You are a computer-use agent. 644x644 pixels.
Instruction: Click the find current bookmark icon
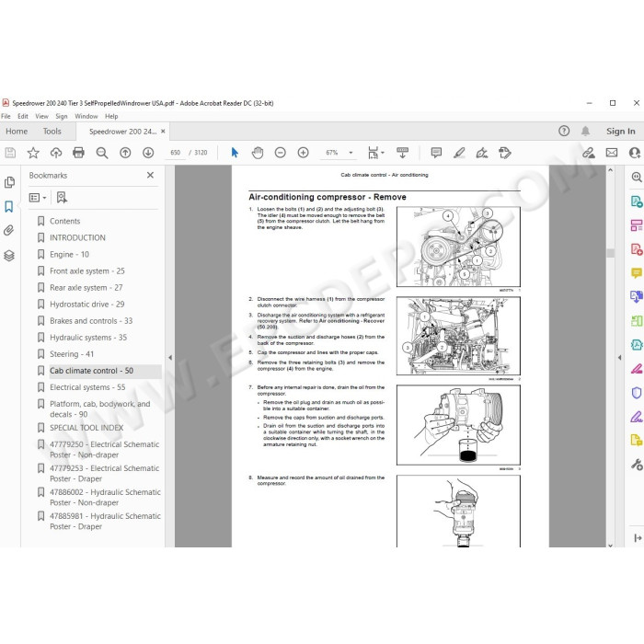62,198
